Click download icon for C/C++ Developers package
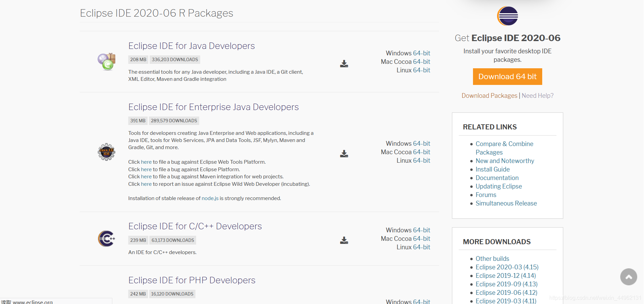This screenshot has height=304, width=644. pyautogui.click(x=344, y=240)
